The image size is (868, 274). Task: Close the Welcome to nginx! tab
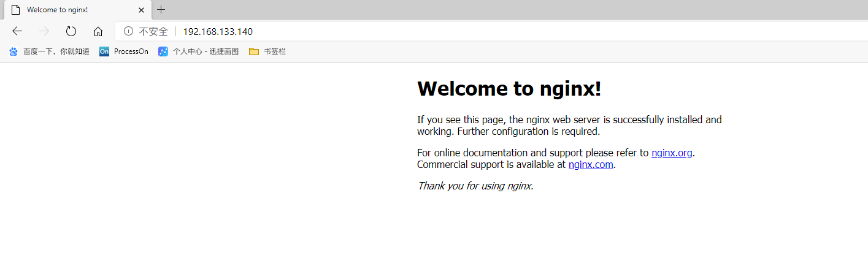coord(141,10)
